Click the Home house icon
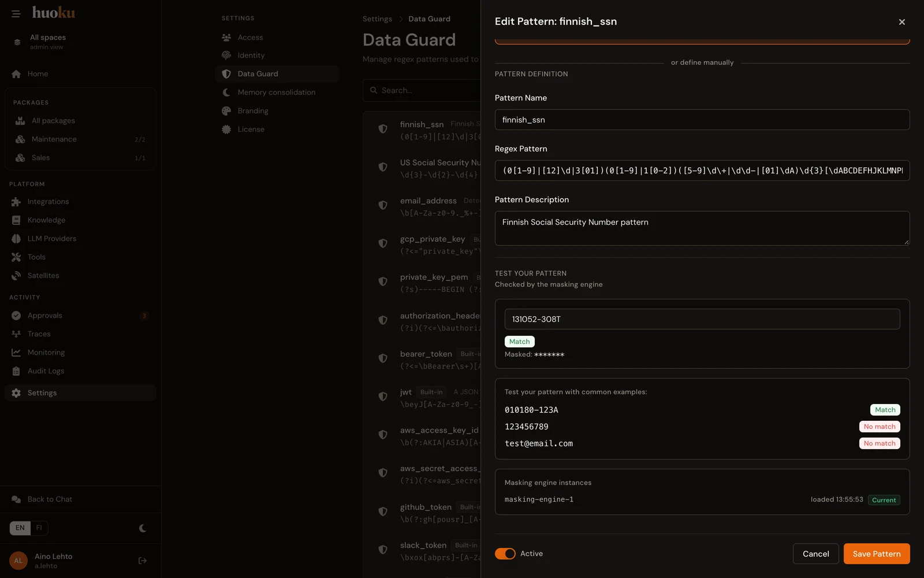Viewport: 924px width, 578px height. pyautogui.click(x=16, y=74)
